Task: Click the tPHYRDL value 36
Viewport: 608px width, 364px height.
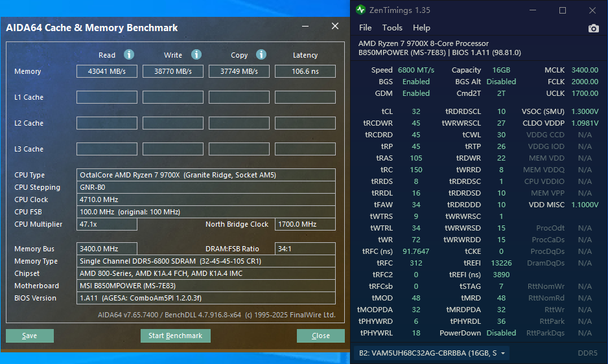Action: [501, 321]
